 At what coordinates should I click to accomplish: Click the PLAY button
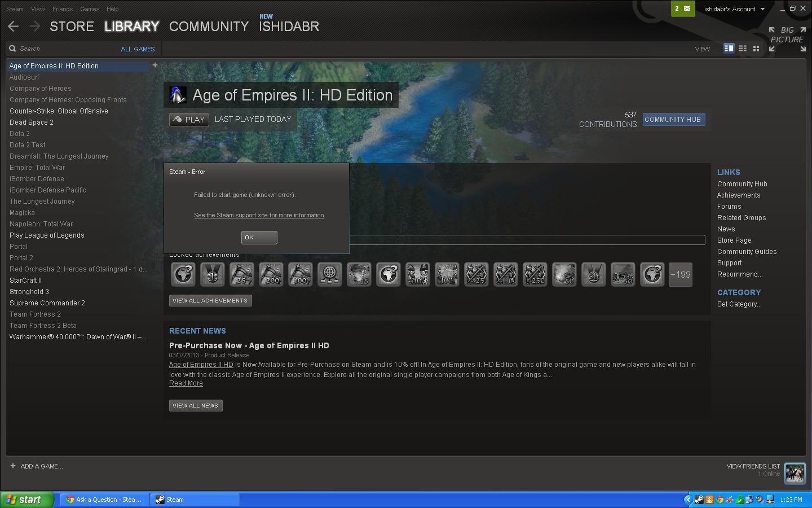[189, 120]
